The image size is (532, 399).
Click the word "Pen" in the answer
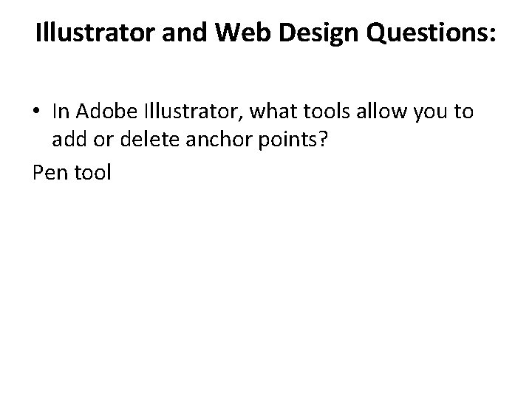tap(50, 172)
